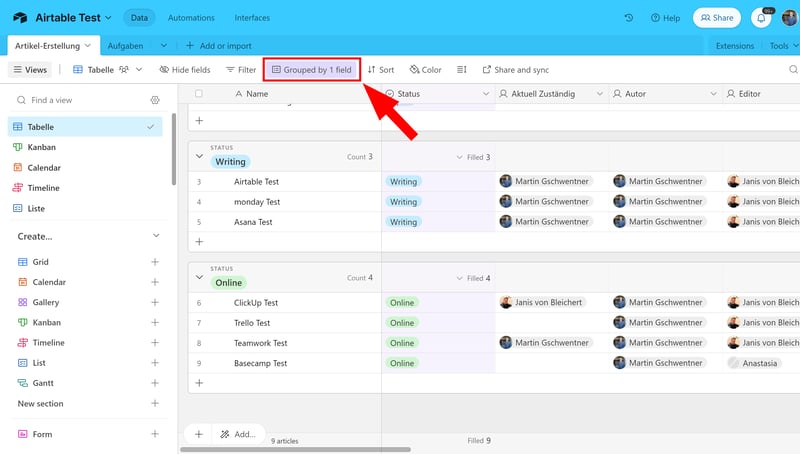Image resolution: width=800 pixels, height=454 pixels.
Task: Add a new List view with plus
Action: click(x=155, y=363)
